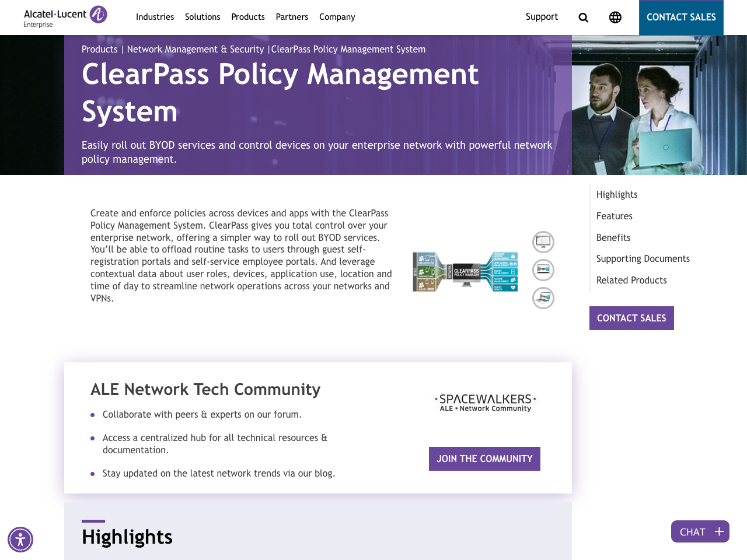The image size is (747, 560).
Task: Click the Highlights section heading
Action: (x=127, y=537)
